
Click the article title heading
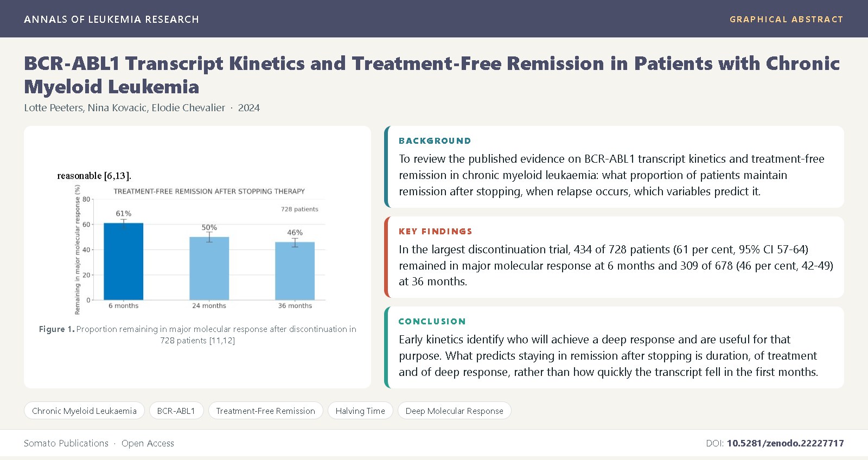pos(432,75)
